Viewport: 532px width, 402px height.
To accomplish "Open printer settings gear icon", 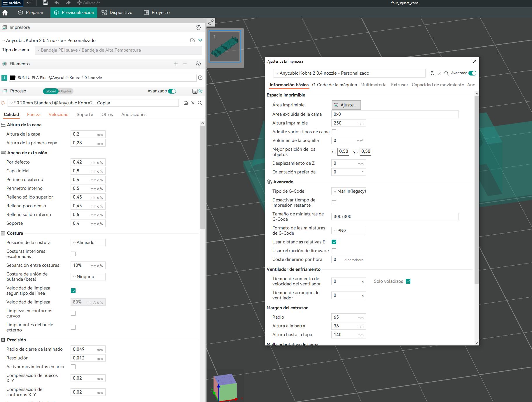I will click(x=198, y=27).
